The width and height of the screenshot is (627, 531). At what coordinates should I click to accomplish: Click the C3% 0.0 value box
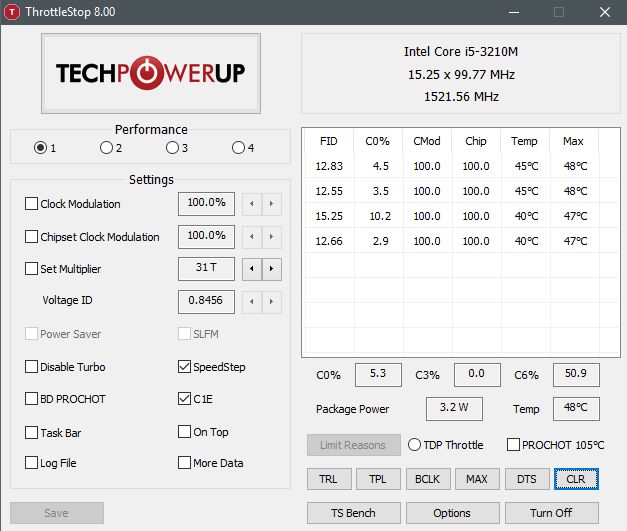click(x=477, y=375)
